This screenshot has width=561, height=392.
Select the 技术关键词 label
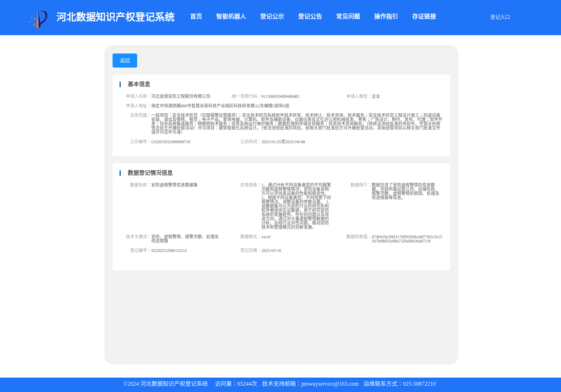click(138, 236)
